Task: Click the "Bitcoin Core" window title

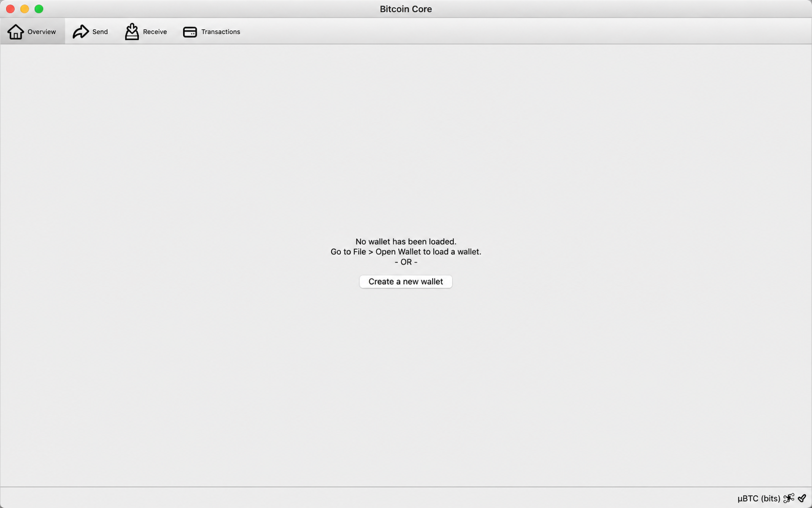Action: [x=406, y=9]
